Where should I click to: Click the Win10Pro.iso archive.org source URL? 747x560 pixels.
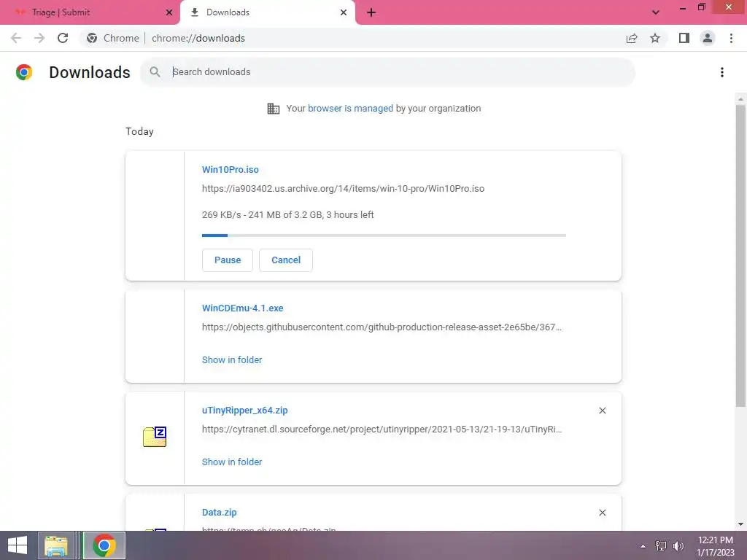(343, 189)
